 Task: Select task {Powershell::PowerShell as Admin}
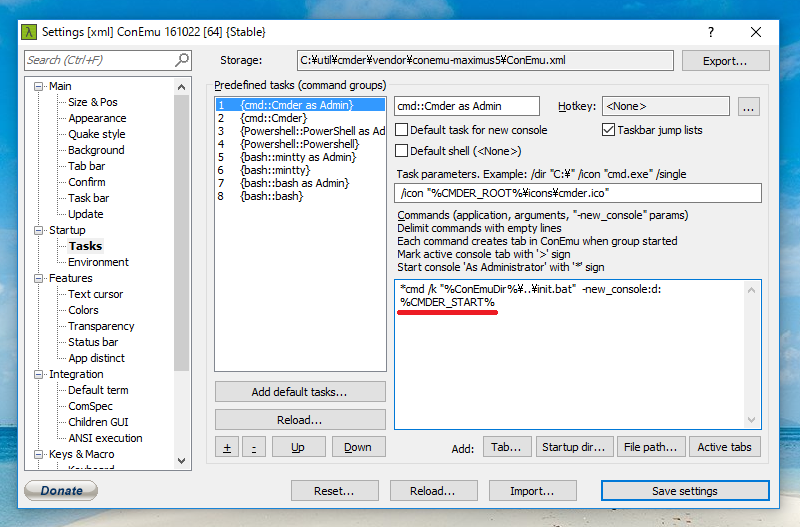[x=301, y=131]
